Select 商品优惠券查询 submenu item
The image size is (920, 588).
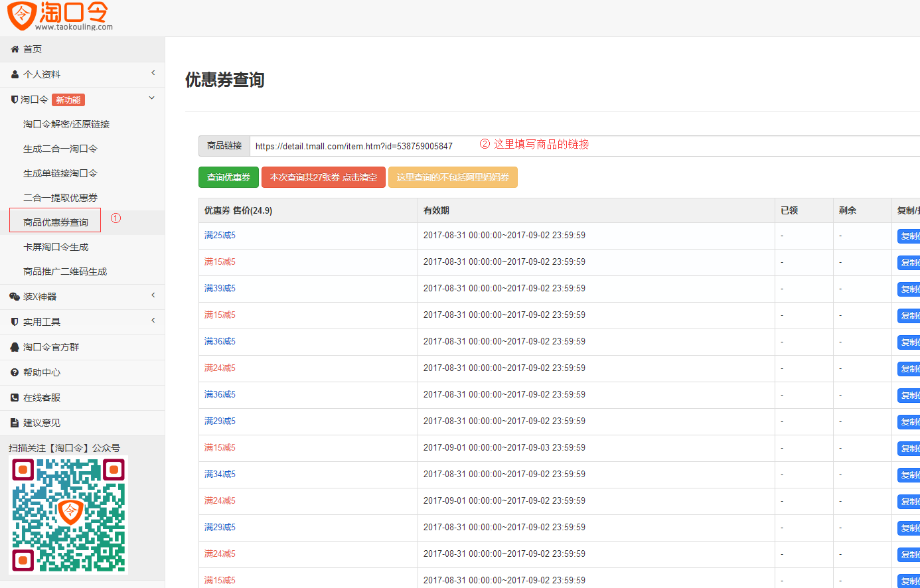tap(56, 222)
